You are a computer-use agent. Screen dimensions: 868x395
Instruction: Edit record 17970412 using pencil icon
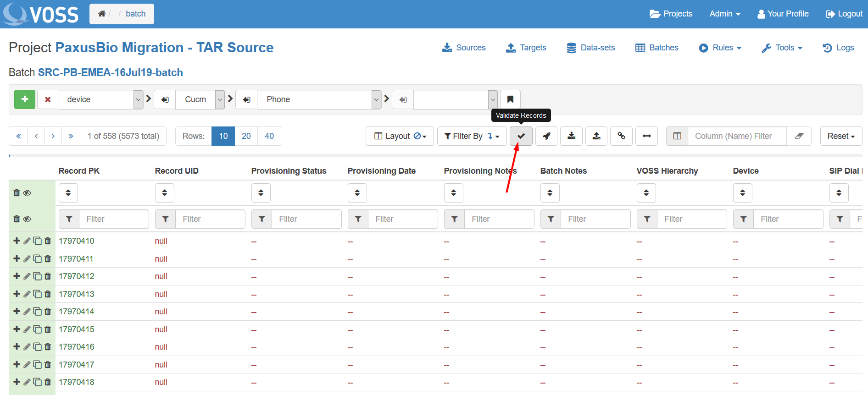27,276
